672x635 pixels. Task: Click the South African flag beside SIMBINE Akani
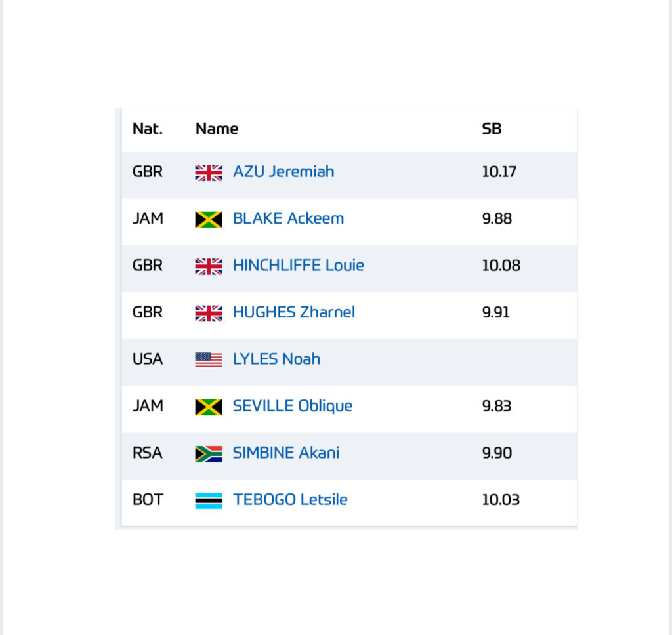(209, 454)
